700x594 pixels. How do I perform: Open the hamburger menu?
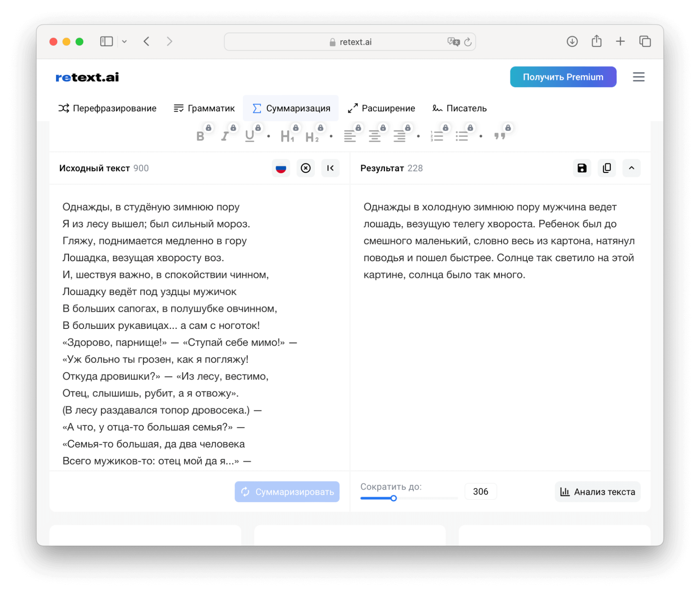(638, 77)
